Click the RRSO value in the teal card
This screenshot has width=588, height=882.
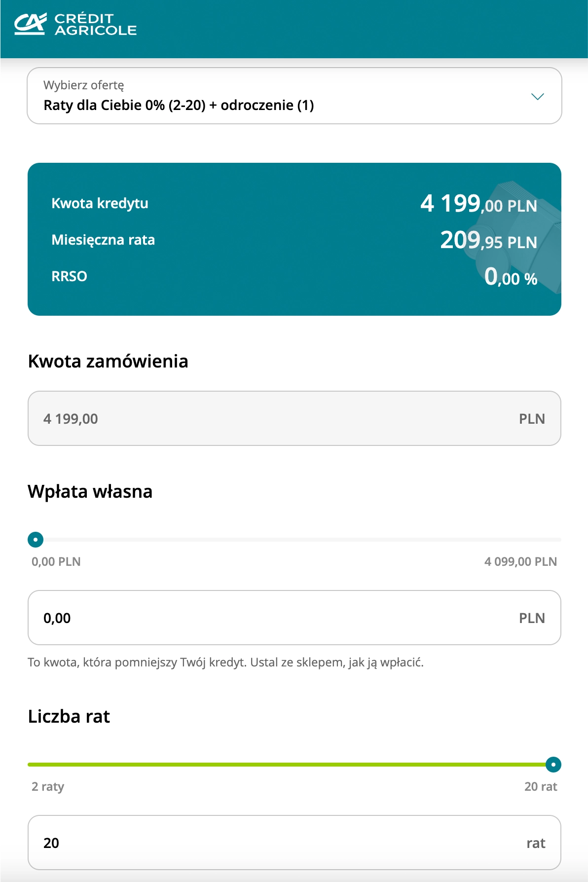511,277
